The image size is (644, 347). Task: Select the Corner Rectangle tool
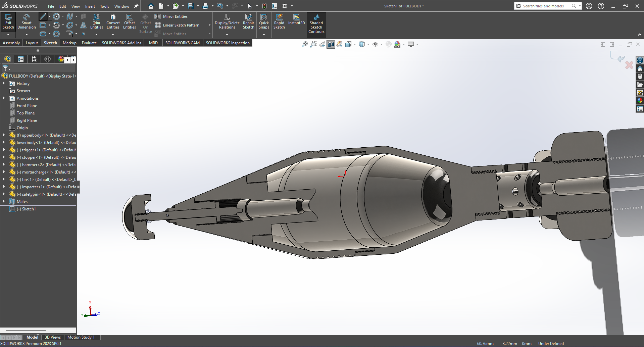click(43, 25)
